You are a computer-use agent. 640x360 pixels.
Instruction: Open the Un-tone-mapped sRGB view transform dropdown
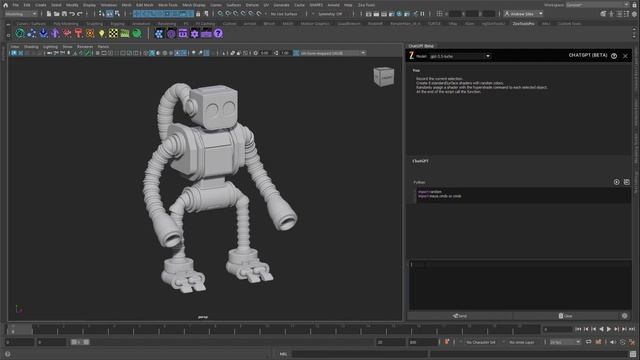tap(332, 53)
